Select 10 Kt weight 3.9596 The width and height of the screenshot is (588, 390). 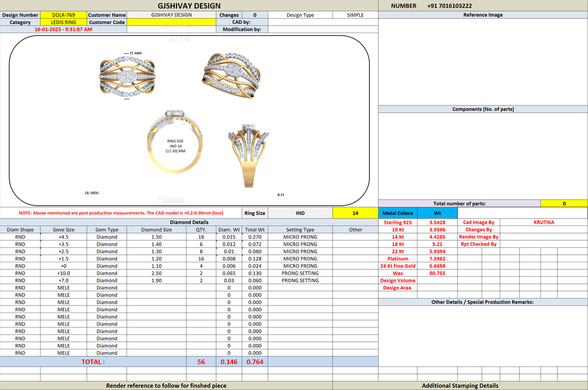pos(437,230)
